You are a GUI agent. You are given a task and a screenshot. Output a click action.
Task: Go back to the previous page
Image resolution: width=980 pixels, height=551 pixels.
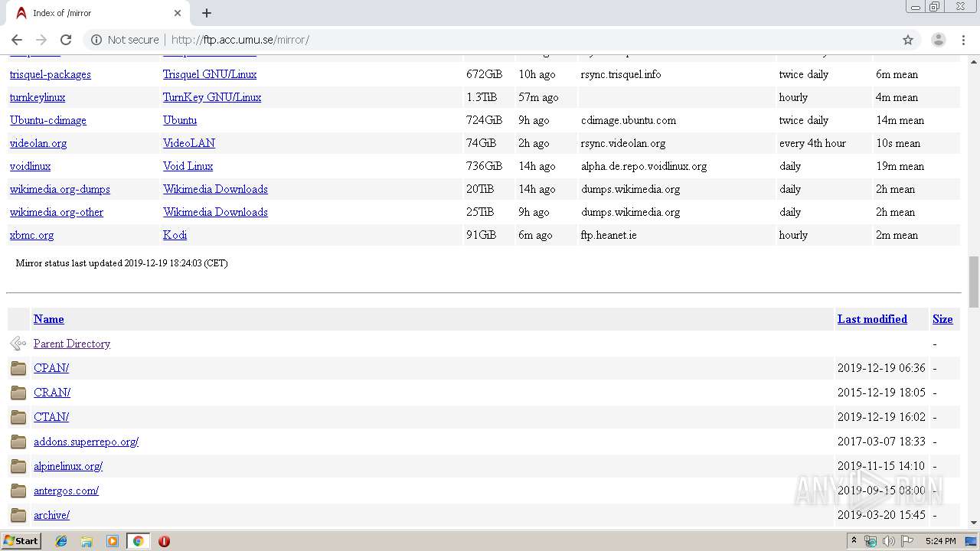[17, 40]
